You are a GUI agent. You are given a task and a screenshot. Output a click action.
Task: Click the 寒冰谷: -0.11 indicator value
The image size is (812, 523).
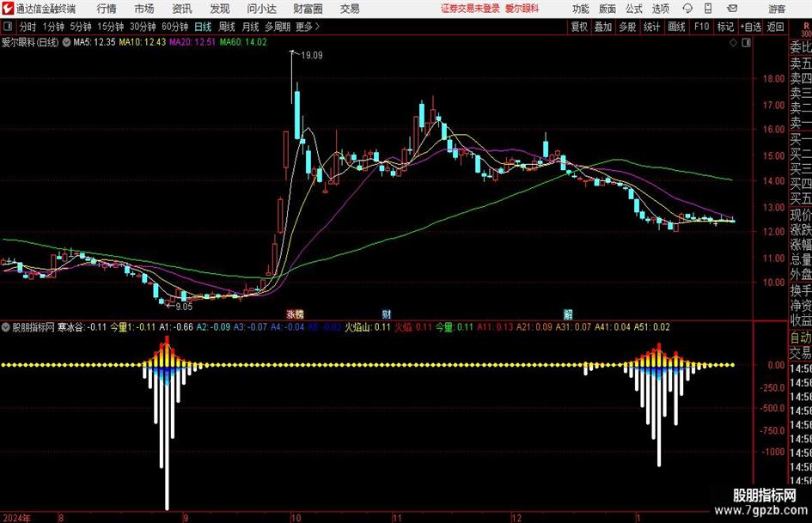coord(82,326)
